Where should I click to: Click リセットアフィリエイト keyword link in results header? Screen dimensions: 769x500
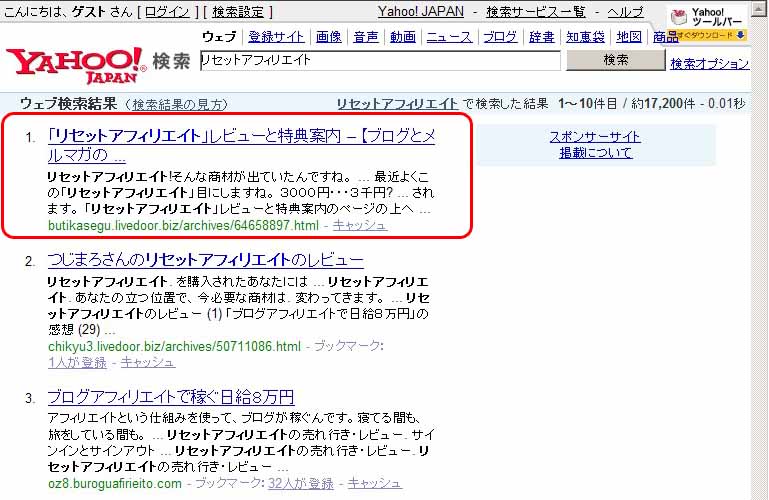(397, 104)
